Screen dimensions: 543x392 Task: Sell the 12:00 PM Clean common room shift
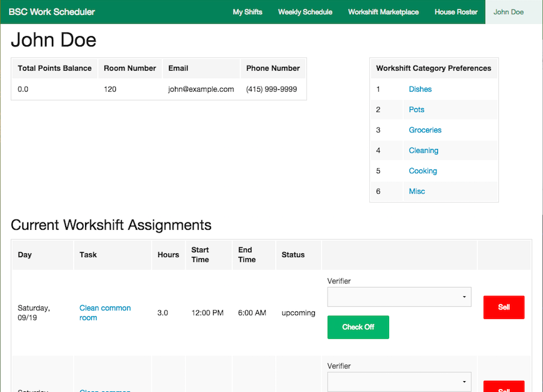coord(504,307)
